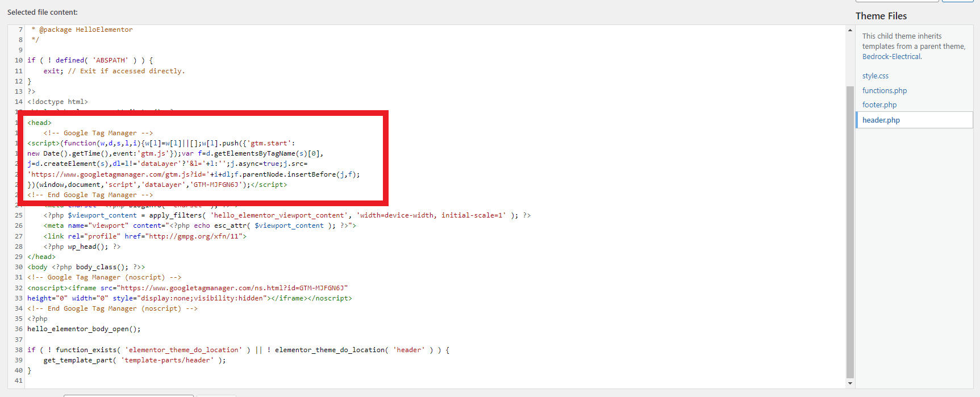Click line number 28 in the gutter
The width and height of the screenshot is (980, 397).
click(x=19, y=247)
